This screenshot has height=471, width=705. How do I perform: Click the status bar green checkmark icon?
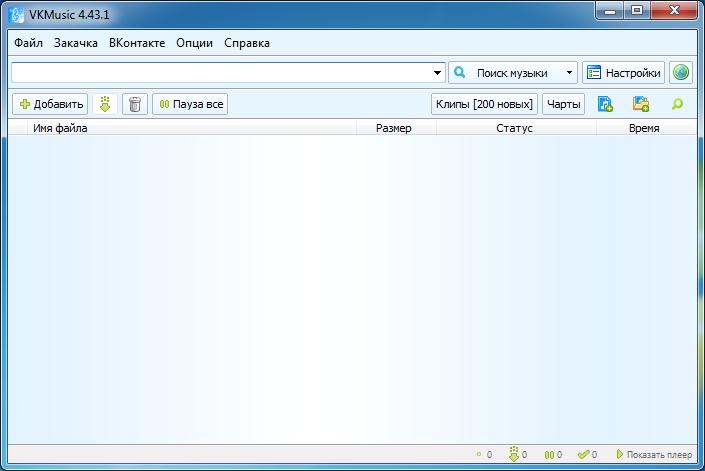pyautogui.click(x=584, y=455)
